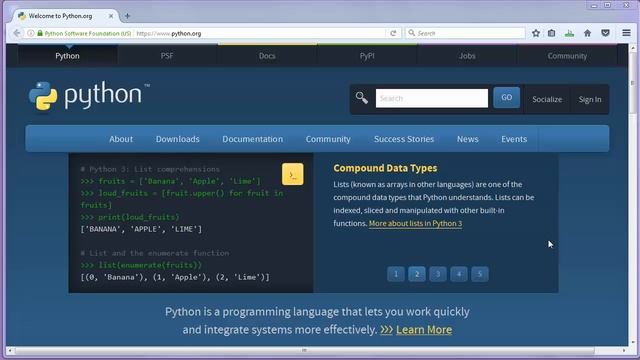Open a new tab with the plus icon
This screenshot has width=640, height=360.
[127, 16]
